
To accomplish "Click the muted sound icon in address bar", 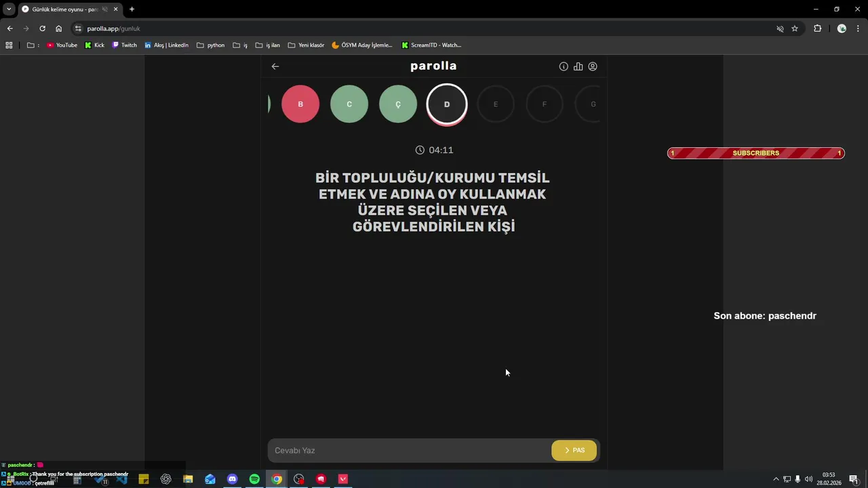I will tap(780, 28).
